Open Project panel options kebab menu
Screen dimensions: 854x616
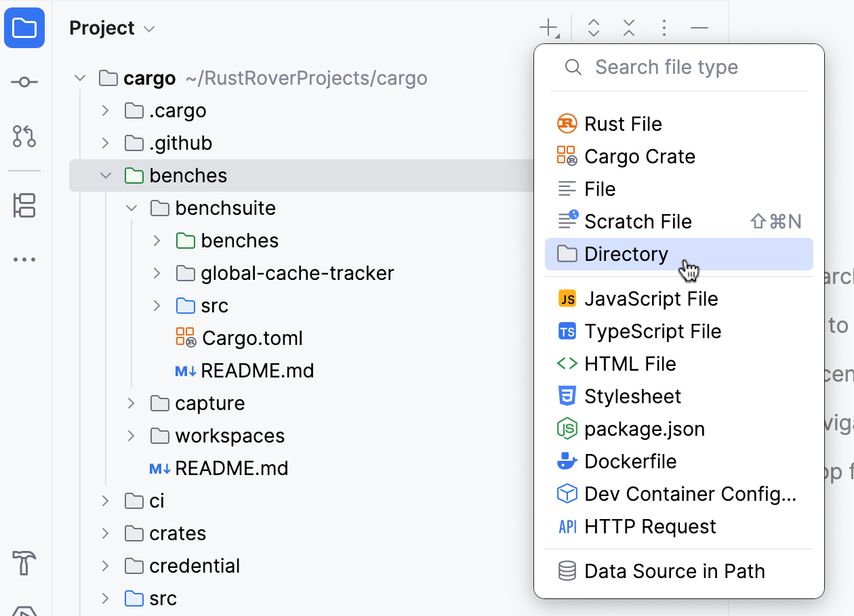click(x=664, y=27)
